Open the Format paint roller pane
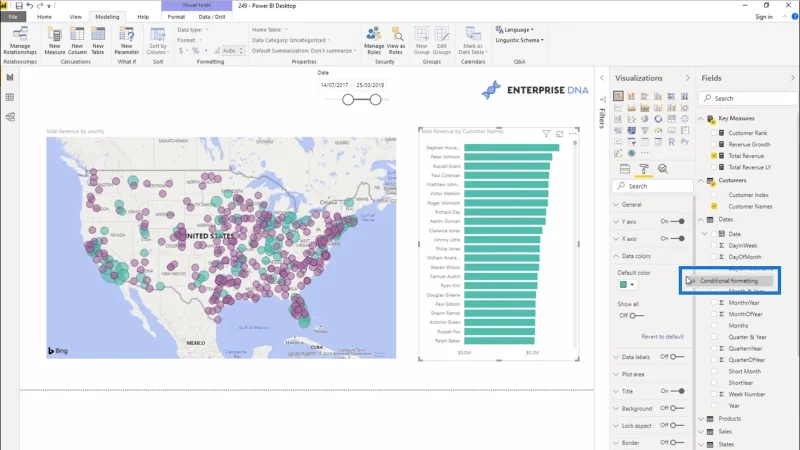Viewport: 800px width, 450px height. coord(644,169)
